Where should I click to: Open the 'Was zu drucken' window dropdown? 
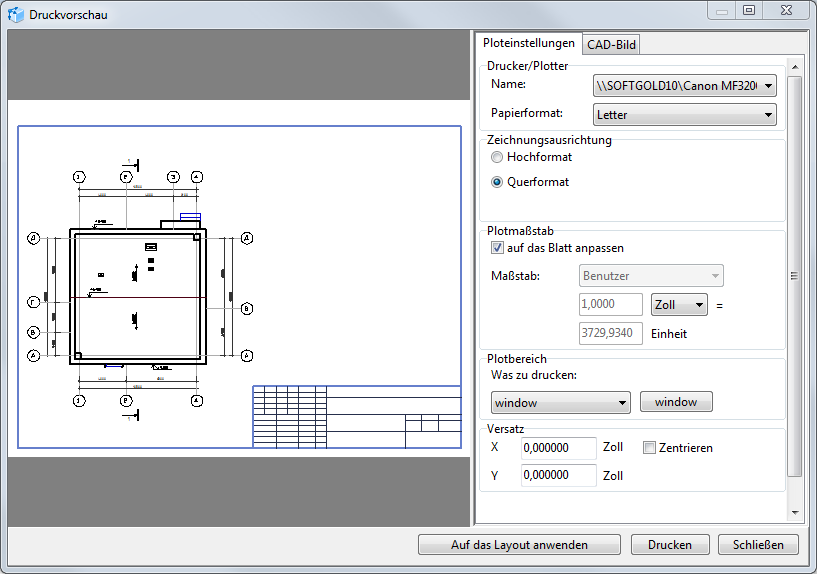coord(560,403)
